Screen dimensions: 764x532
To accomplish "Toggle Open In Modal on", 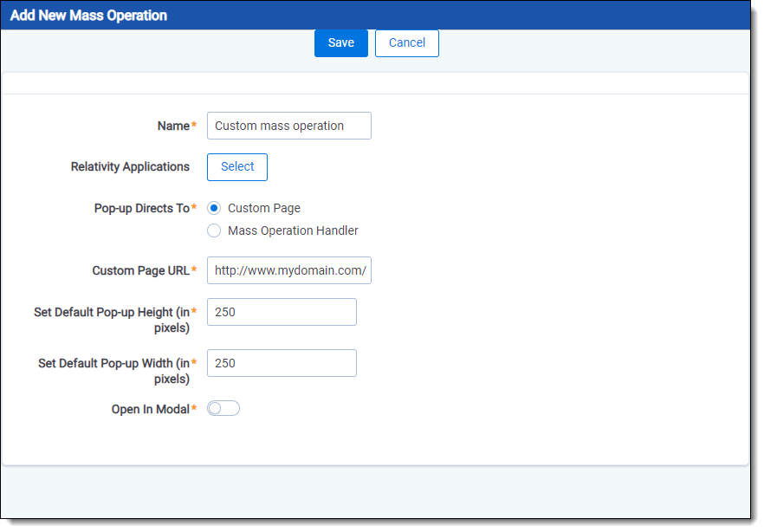I will [x=223, y=407].
